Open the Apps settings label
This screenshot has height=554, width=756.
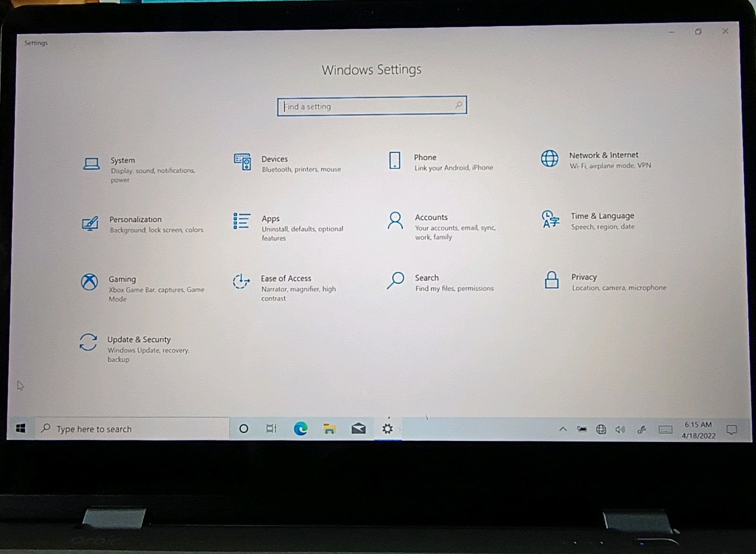[x=271, y=219]
